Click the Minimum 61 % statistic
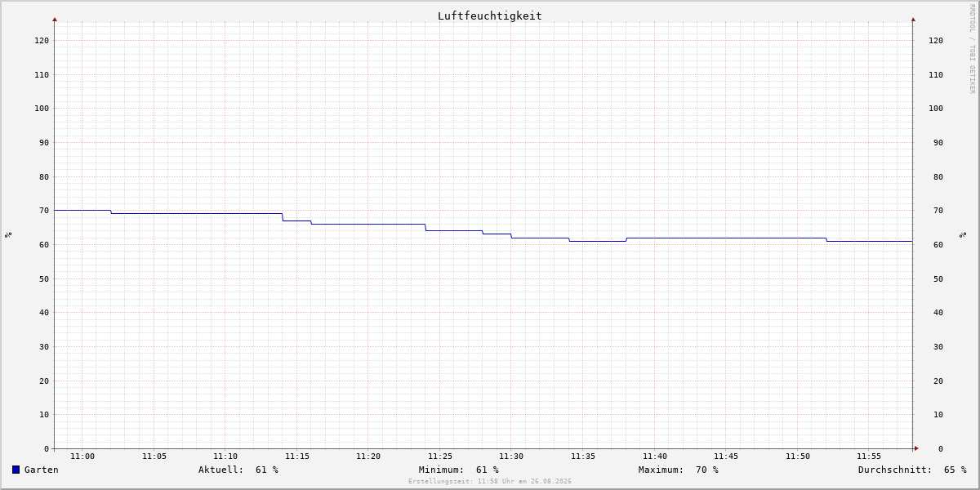 click(459, 470)
